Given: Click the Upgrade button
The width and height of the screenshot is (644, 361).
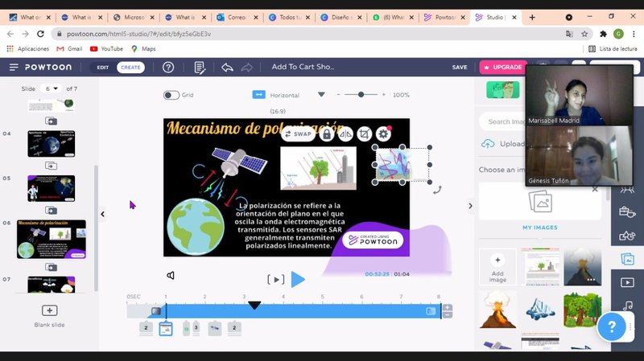Looking at the screenshot, I should point(502,68).
